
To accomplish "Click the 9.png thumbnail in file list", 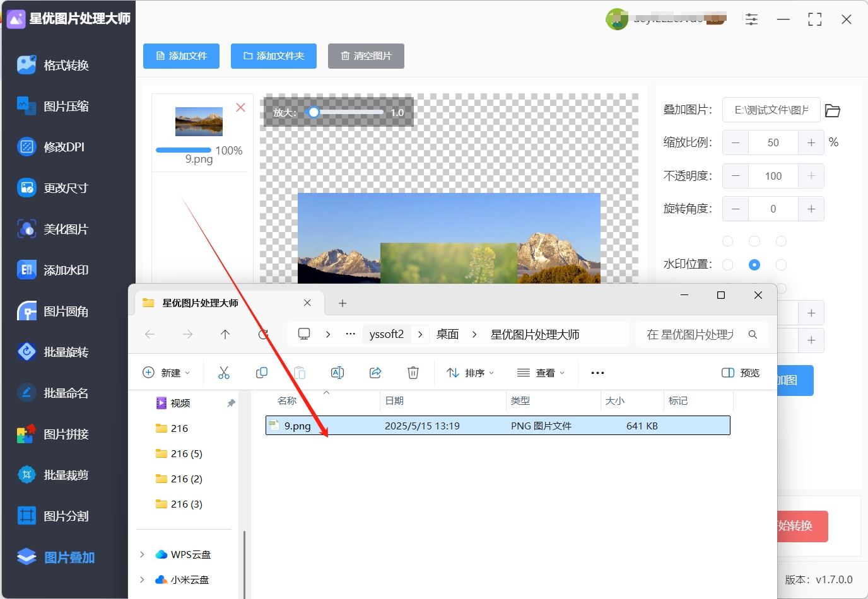I will [x=199, y=122].
